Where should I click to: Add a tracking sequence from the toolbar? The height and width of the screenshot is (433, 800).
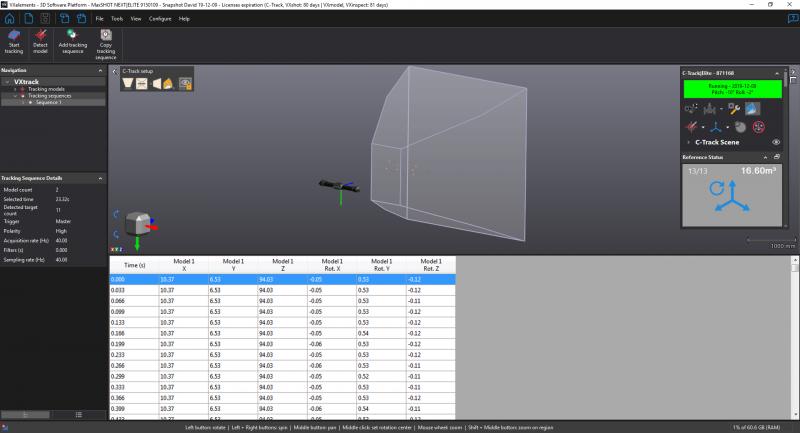click(72, 42)
